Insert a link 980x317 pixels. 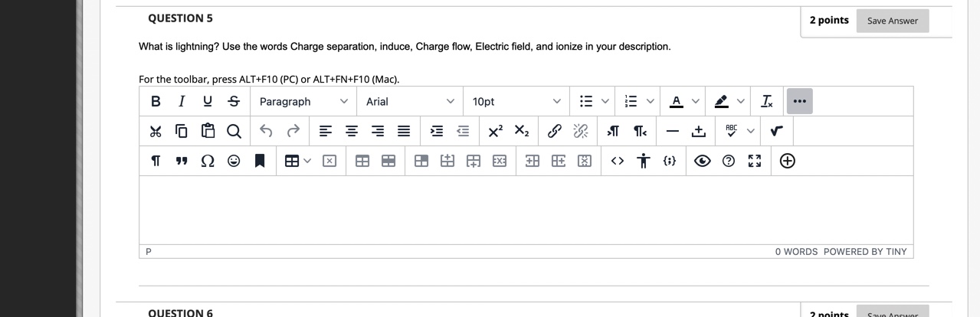tap(555, 132)
